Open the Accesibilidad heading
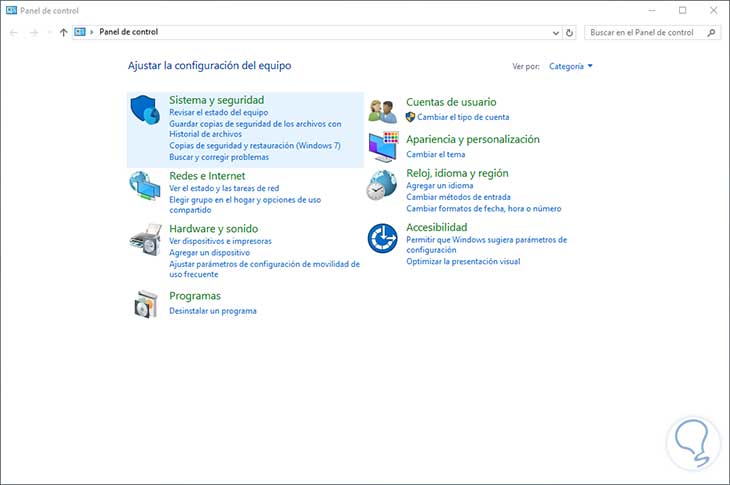Viewport: 730px width, 485px height. (x=437, y=227)
